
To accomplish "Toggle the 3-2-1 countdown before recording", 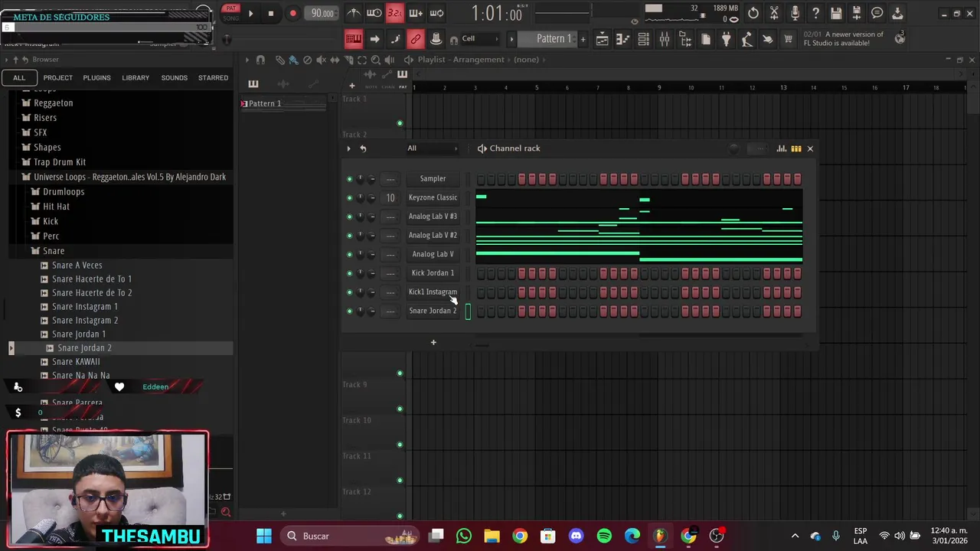I will [395, 13].
